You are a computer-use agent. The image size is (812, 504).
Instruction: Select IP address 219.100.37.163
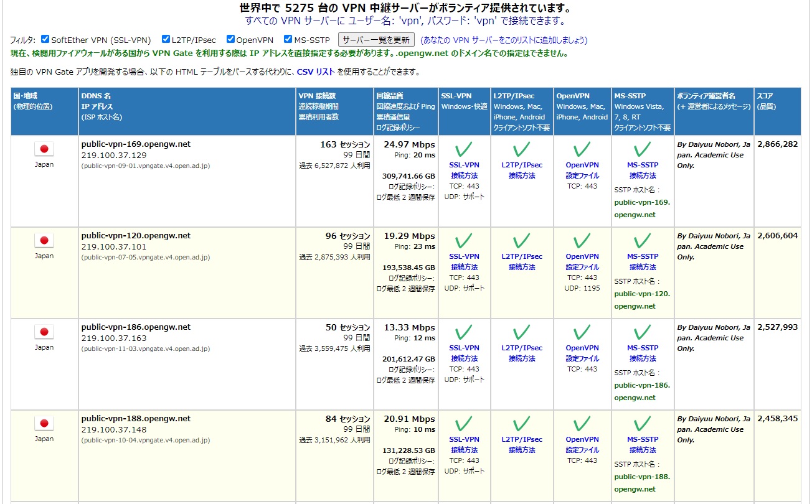click(x=114, y=338)
